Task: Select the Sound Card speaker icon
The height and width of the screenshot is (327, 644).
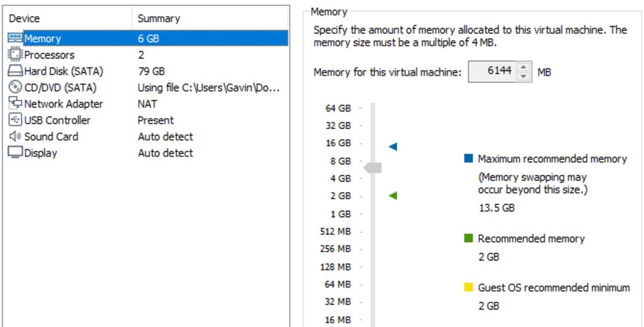Action: click(x=16, y=137)
